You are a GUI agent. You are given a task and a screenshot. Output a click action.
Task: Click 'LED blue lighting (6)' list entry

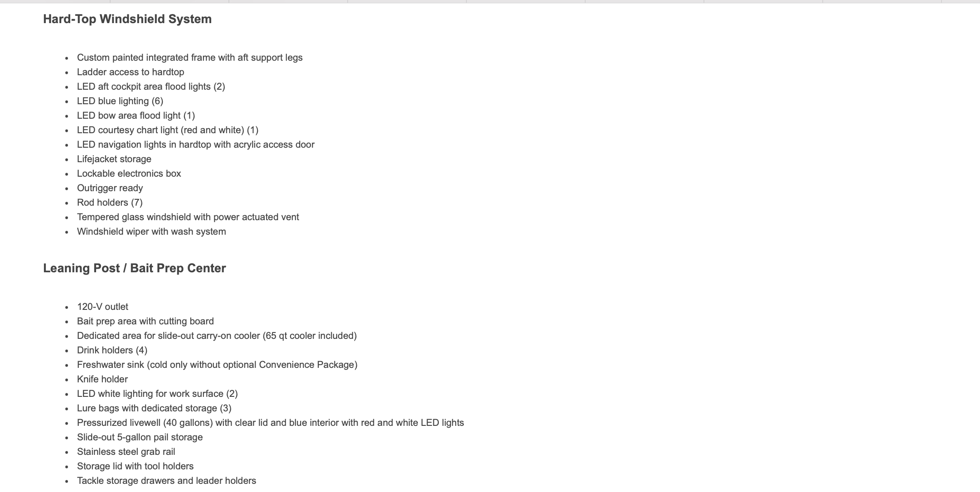120,101
